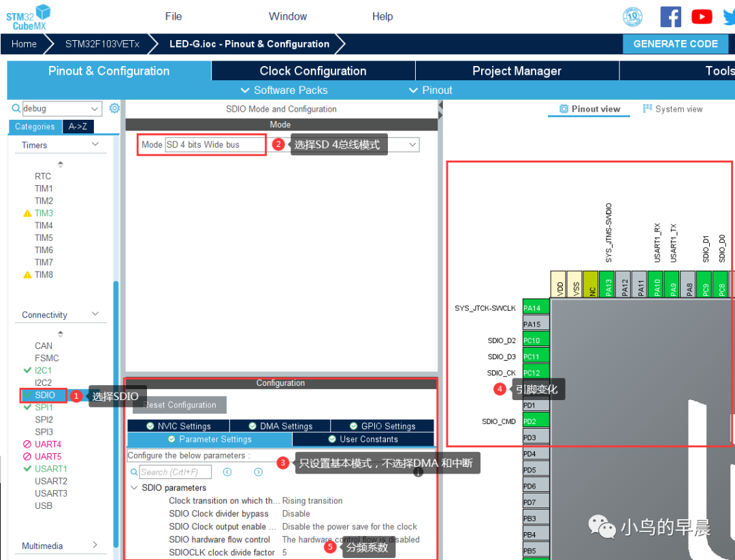Viewport: 735px width, 560px height.
Task: Open the DMA Settings tab
Action: point(280,426)
